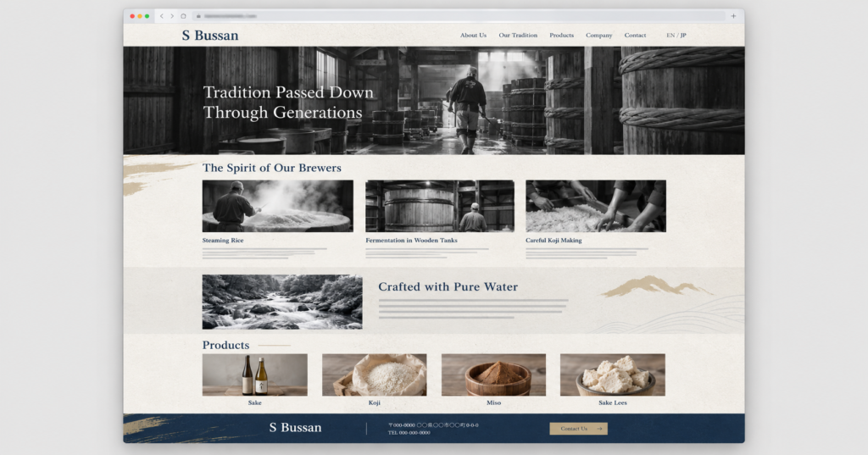Open the Our Tradition menu item

(x=518, y=35)
